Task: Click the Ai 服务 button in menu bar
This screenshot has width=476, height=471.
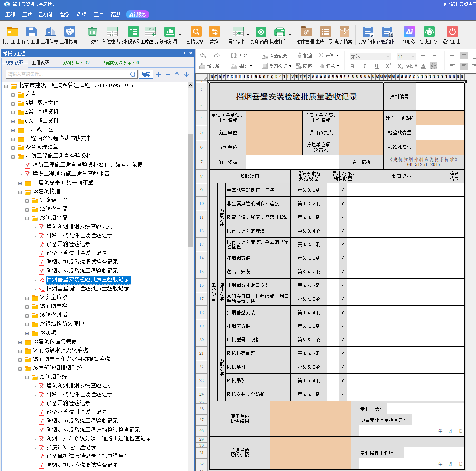Action: [138, 14]
